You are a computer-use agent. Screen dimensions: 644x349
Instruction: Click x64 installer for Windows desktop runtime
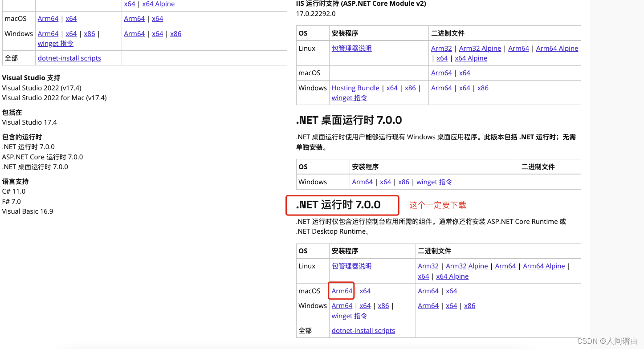pos(385,182)
